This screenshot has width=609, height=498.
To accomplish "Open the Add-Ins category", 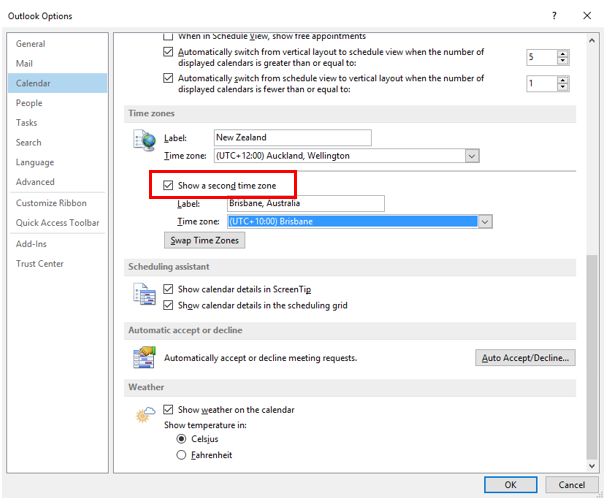I will point(57,244).
